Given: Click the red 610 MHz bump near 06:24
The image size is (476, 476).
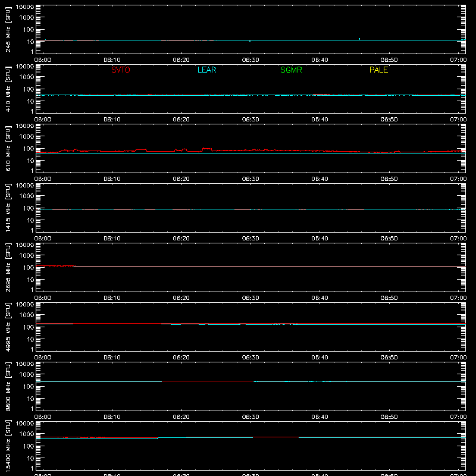Looking at the screenshot, I should [x=207, y=149].
